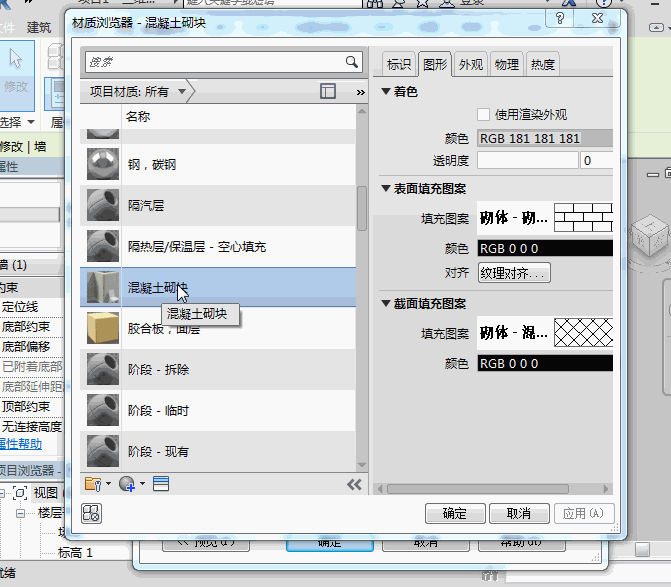This screenshot has height=587, width=671.
Task: Enable the 使用渲染外观 checkbox
Action: tap(484, 115)
